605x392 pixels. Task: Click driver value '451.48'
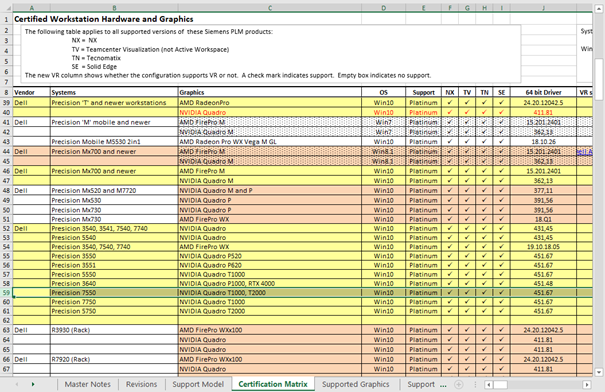point(543,283)
